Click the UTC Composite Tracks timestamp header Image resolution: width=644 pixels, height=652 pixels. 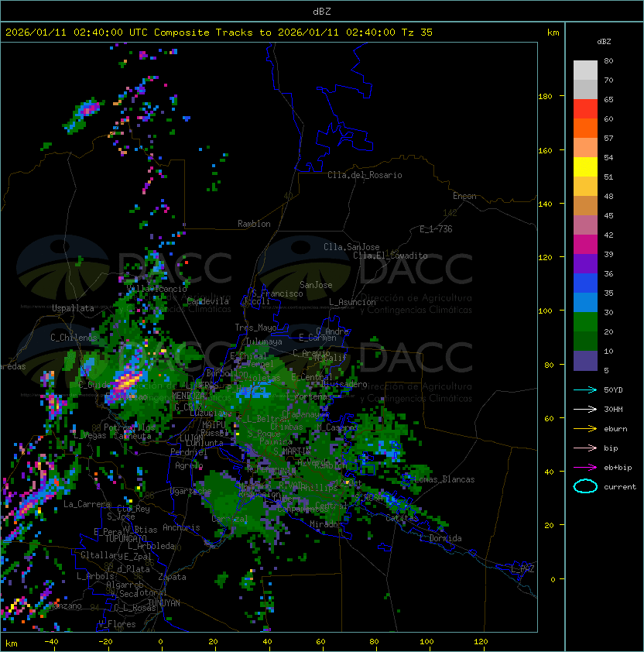point(219,33)
